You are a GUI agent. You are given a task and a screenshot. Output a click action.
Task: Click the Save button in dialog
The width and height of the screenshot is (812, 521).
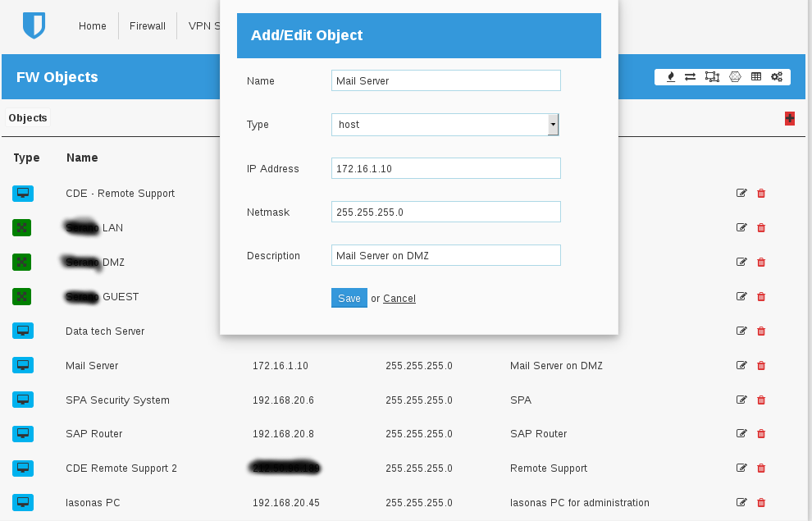(349, 298)
